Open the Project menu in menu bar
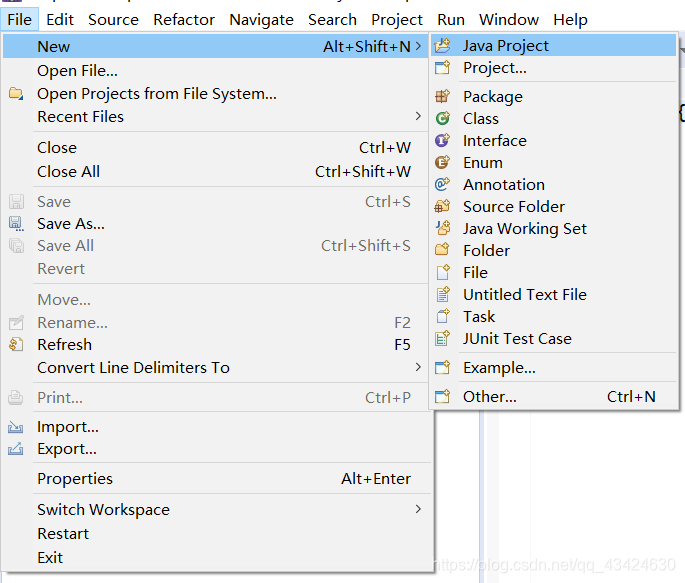The width and height of the screenshot is (685, 583). (x=397, y=20)
